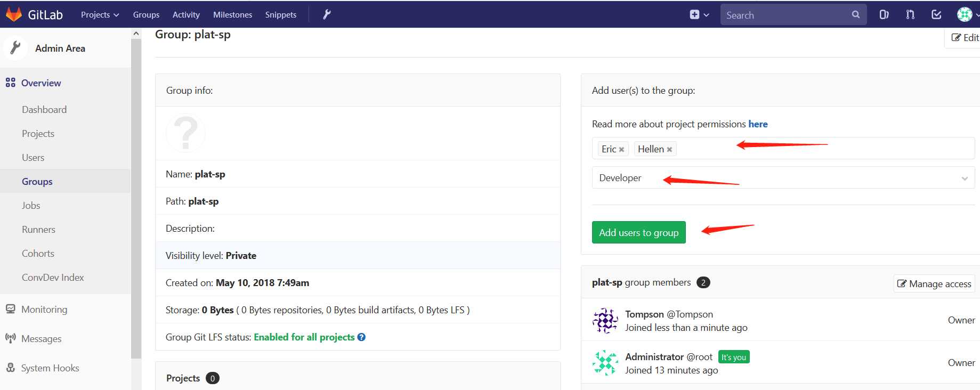Viewport: 980px width, 390px height.
Task: Open the Projects dropdown menu
Action: 100,14
